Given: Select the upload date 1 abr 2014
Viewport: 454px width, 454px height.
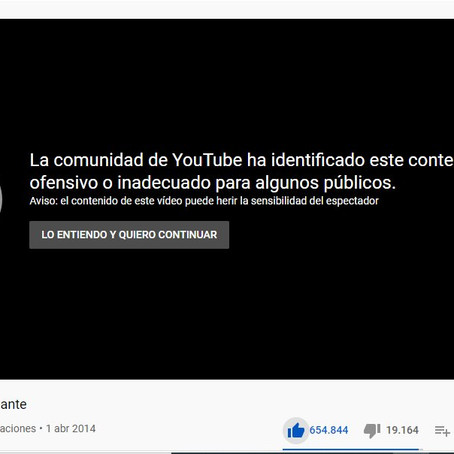Looking at the screenshot, I should (71, 428).
